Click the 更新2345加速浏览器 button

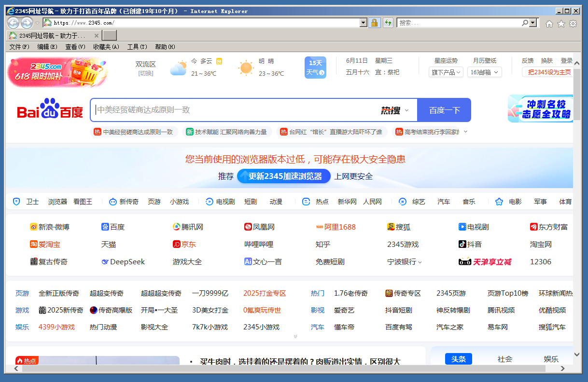click(x=284, y=176)
